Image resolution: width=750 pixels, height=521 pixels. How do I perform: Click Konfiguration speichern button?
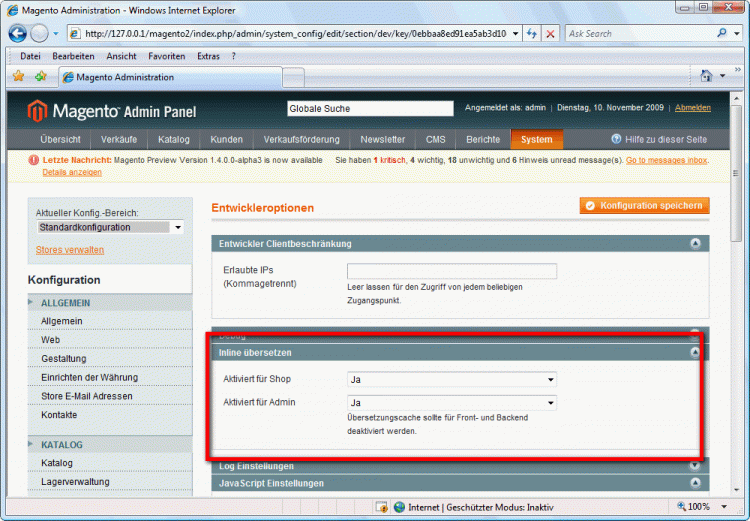tap(643, 205)
